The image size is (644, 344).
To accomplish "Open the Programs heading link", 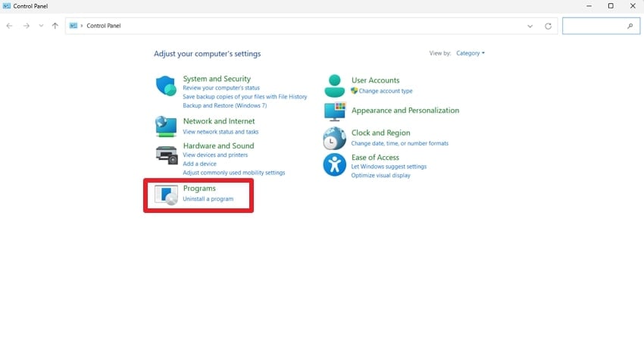I will point(199,188).
